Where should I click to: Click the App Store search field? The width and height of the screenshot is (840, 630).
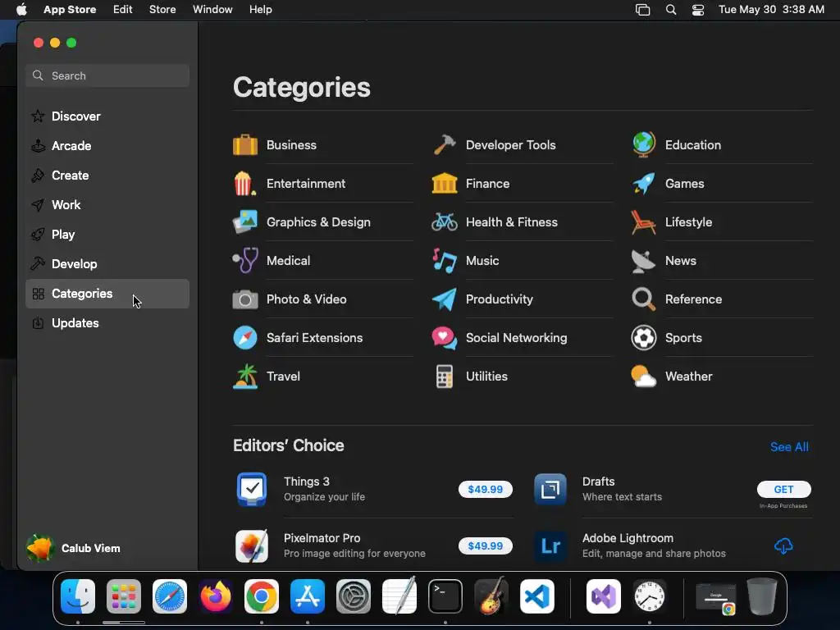pyautogui.click(x=107, y=75)
